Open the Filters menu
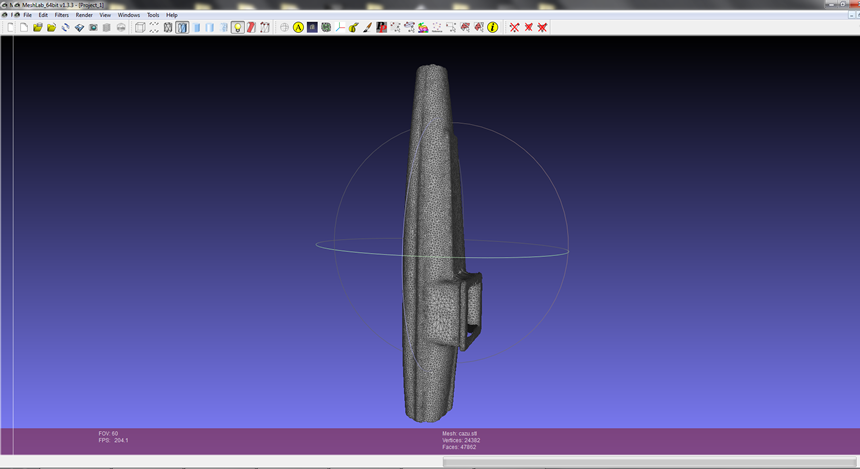Screen dimensions: 860x469 62,15
